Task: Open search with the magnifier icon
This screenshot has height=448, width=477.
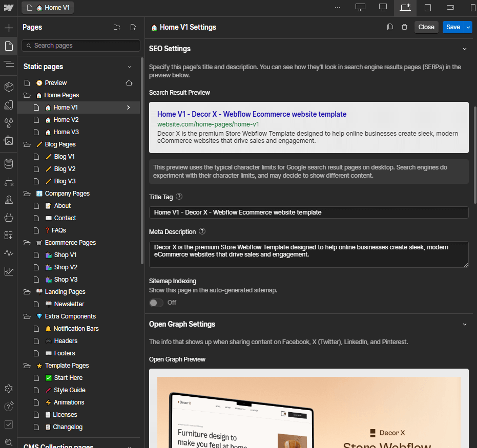Action: pos(8,442)
